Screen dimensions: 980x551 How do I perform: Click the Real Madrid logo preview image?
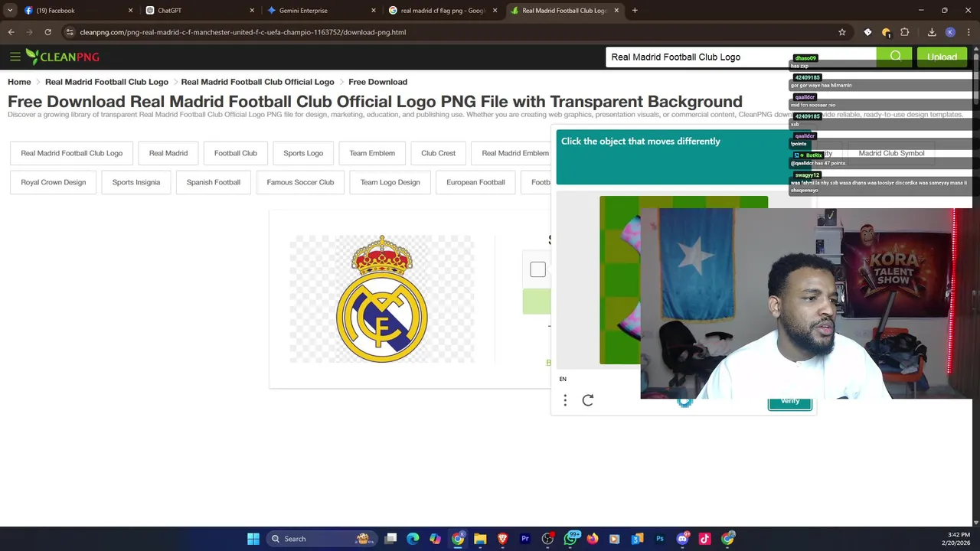(382, 299)
